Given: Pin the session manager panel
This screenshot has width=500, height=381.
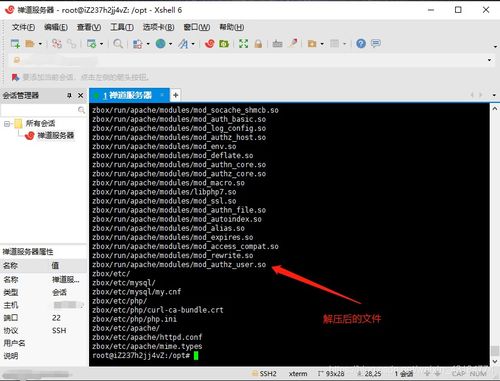Looking at the screenshot, I should (69, 96).
